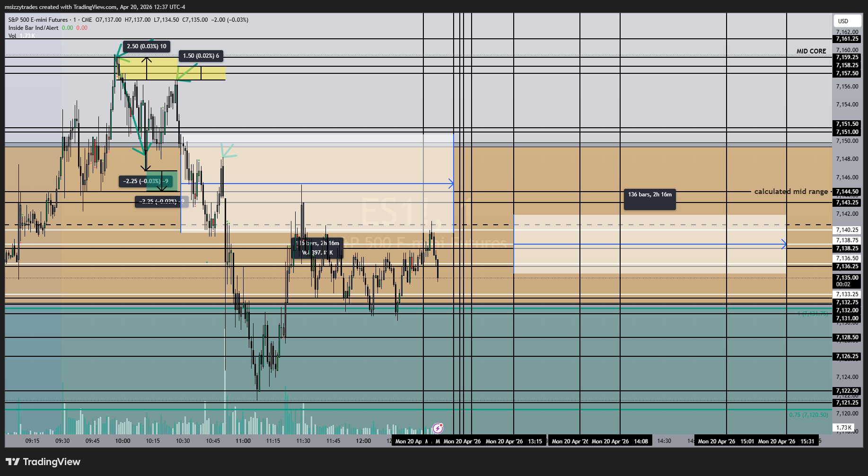Select the 7,121.25 price label
868x476 pixels.
847,403
